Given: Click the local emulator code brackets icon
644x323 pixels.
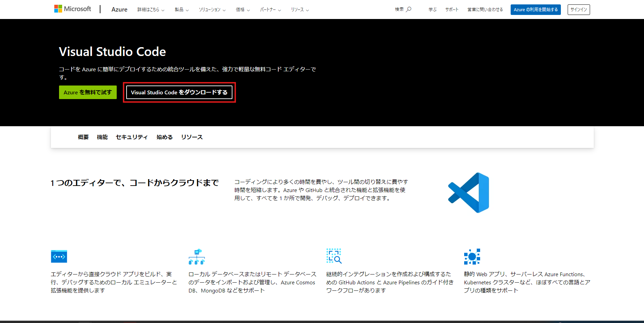Looking at the screenshot, I should click(x=59, y=256).
